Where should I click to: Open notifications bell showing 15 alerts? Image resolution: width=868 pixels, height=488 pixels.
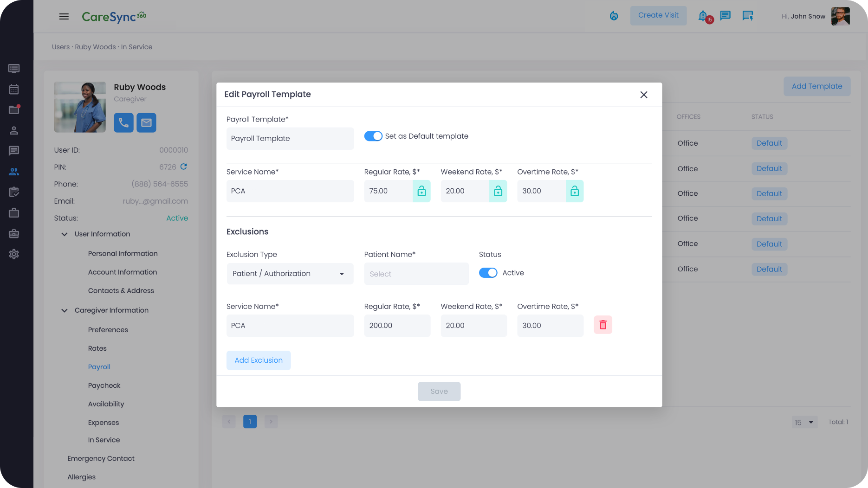coord(702,16)
